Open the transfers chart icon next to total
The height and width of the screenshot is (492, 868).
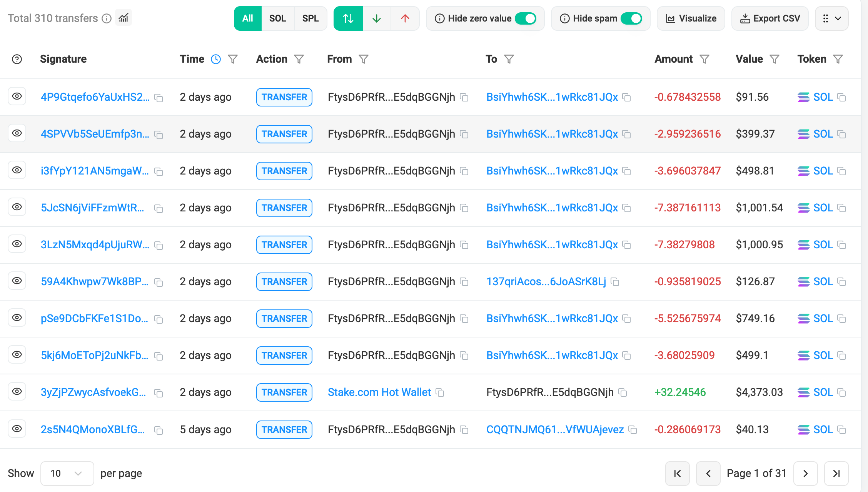(124, 18)
